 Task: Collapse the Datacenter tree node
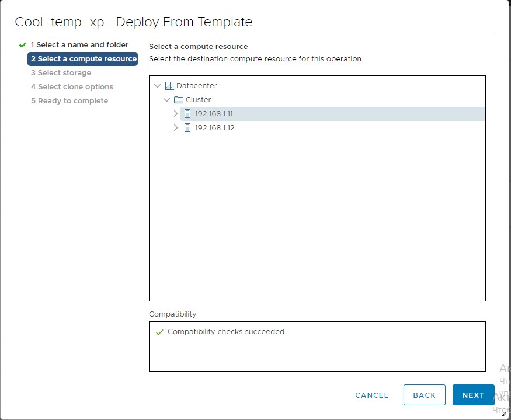point(158,86)
